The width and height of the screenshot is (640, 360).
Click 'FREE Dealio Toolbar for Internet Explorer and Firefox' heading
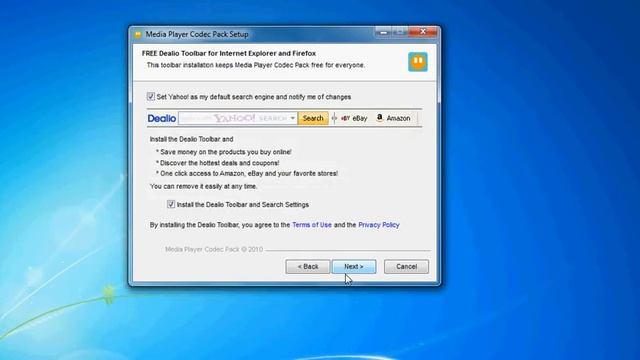229,53
